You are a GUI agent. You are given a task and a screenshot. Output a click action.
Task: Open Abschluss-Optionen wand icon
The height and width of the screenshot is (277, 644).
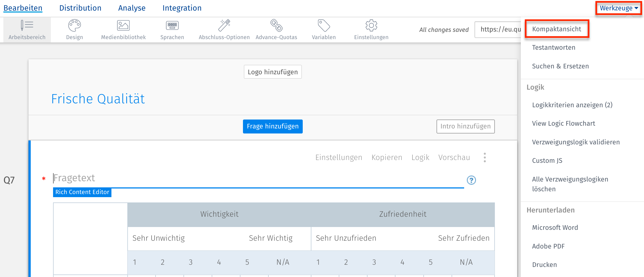224,26
